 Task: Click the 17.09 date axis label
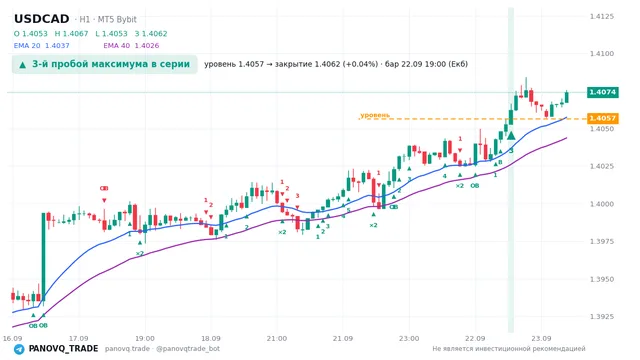78,338
